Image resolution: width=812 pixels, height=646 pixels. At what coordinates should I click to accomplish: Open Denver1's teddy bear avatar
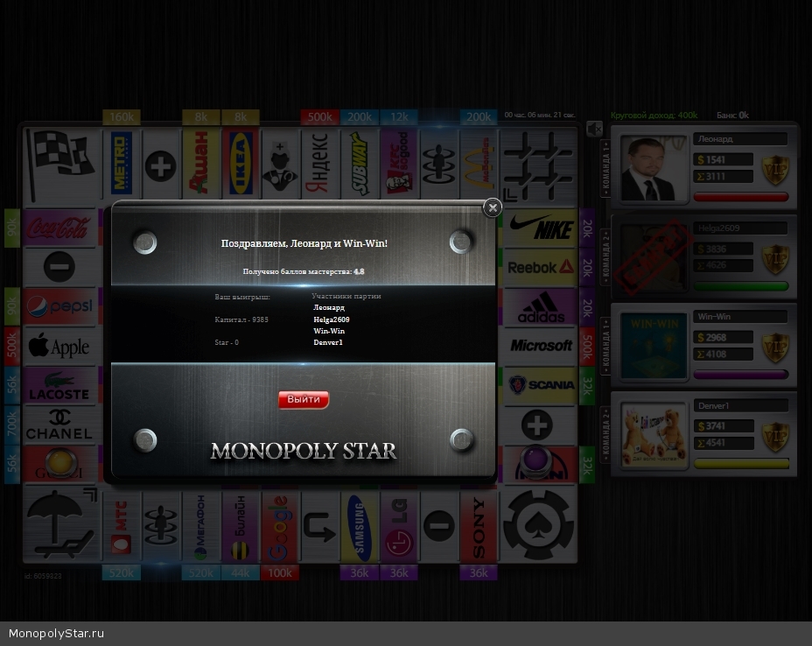coord(654,435)
